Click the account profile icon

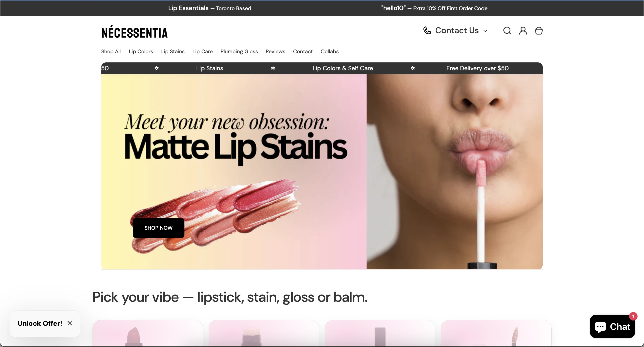coord(523,31)
